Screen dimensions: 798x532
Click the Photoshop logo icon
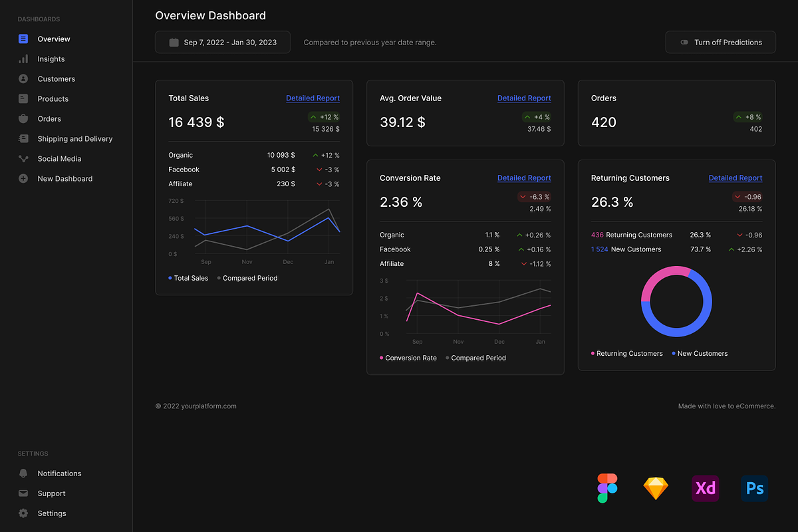pos(754,489)
